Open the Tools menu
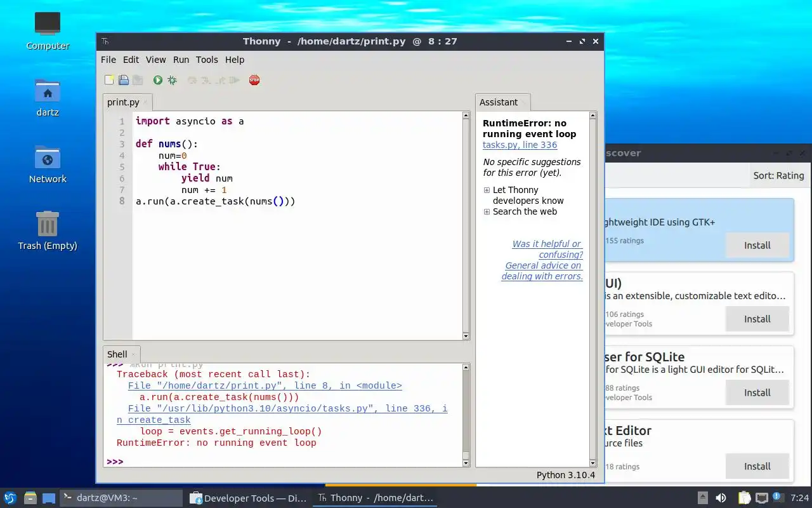The image size is (812, 508). point(207,60)
